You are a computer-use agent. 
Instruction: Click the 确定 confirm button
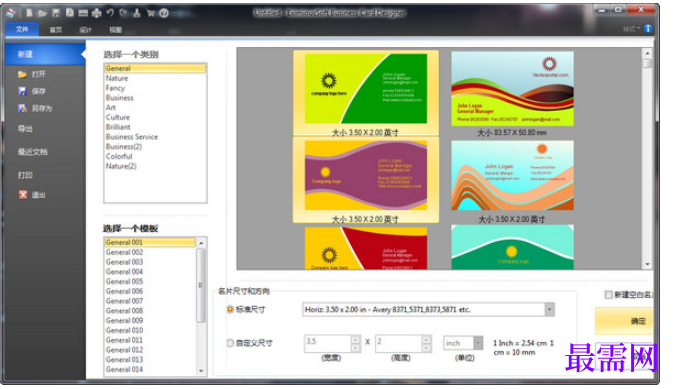[x=624, y=321]
